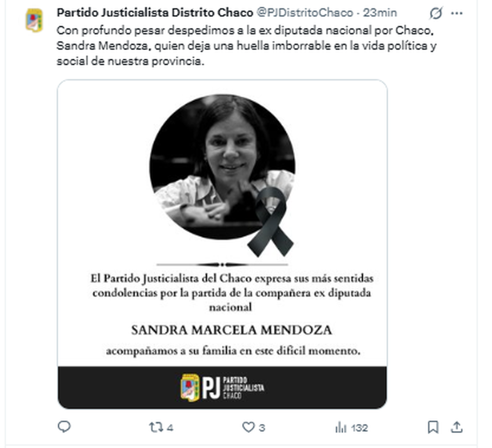The width and height of the screenshot is (492, 448).
Task: Repost this tweet using the retweet icon
Action: click(156, 428)
